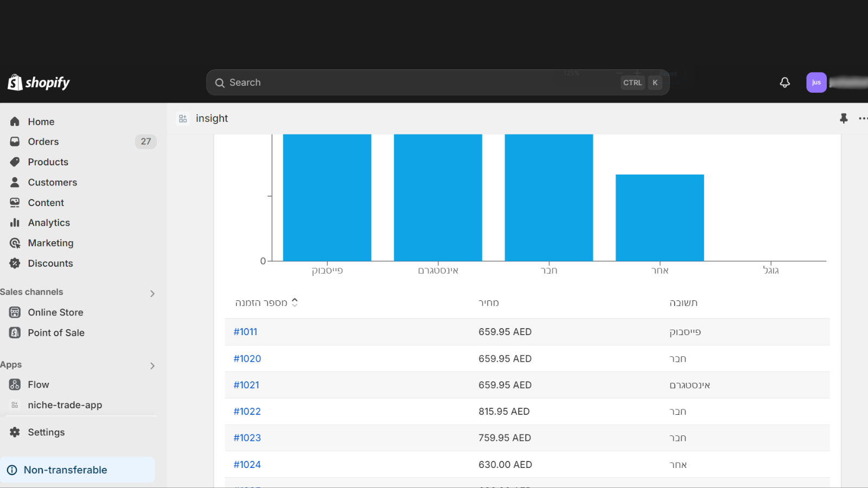Pin the insight app
868x488 pixels.
click(844, 118)
